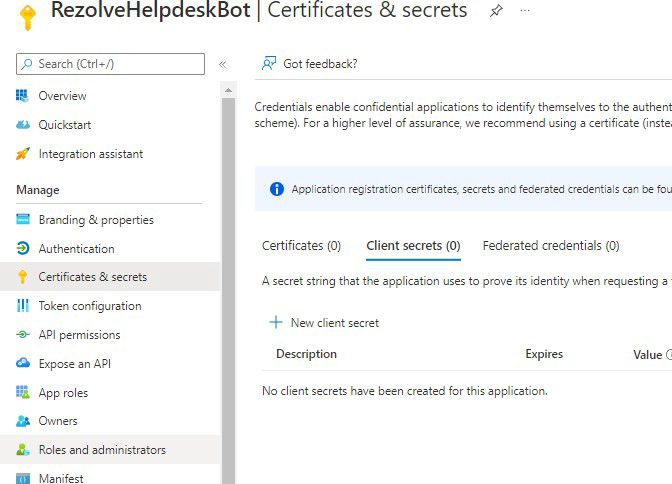This screenshot has height=484, width=672.
Task: Switch to the Federated credentials (0) tab
Action: point(551,246)
